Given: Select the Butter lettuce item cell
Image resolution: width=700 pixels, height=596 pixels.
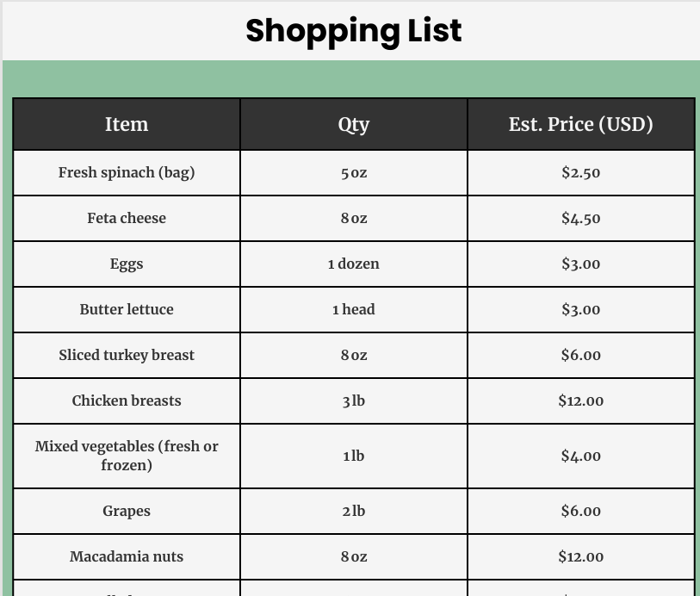Looking at the screenshot, I should (127, 309).
